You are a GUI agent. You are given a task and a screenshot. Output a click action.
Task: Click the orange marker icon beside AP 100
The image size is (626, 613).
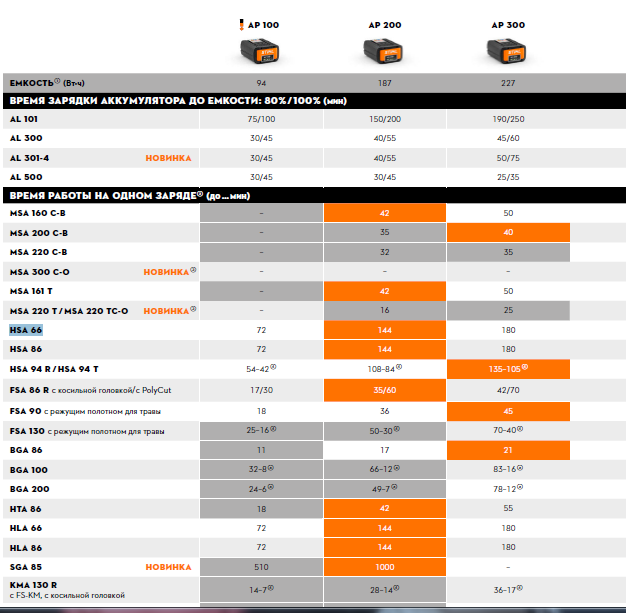point(240,24)
